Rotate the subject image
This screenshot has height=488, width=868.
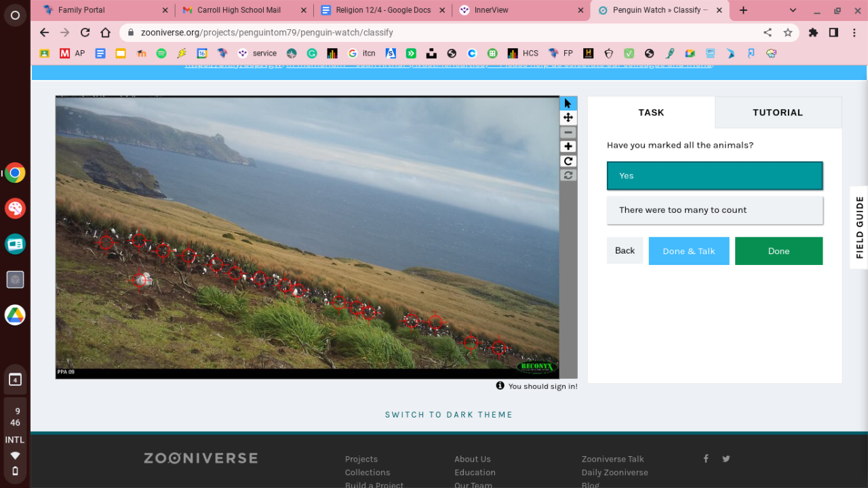tap(568, 161)
